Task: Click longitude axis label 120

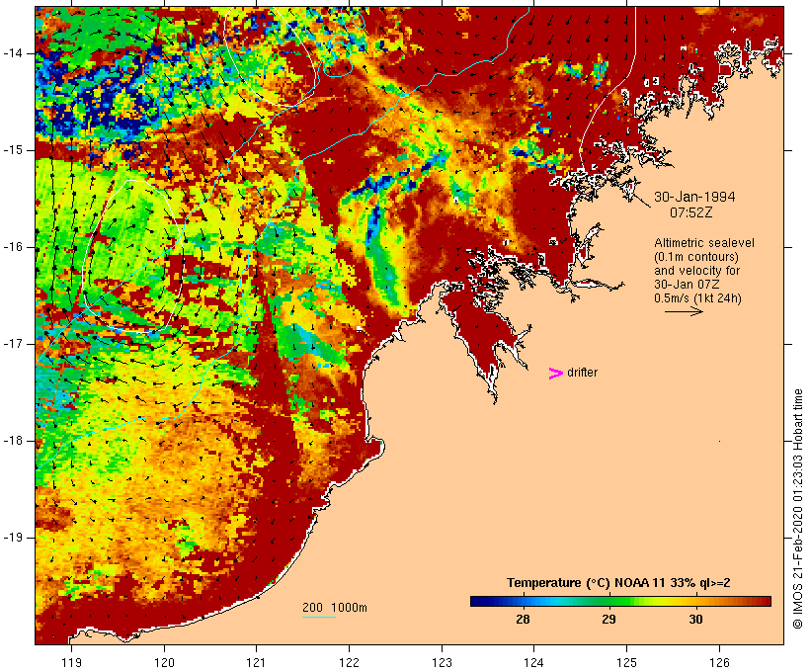Action: [164, 662]
